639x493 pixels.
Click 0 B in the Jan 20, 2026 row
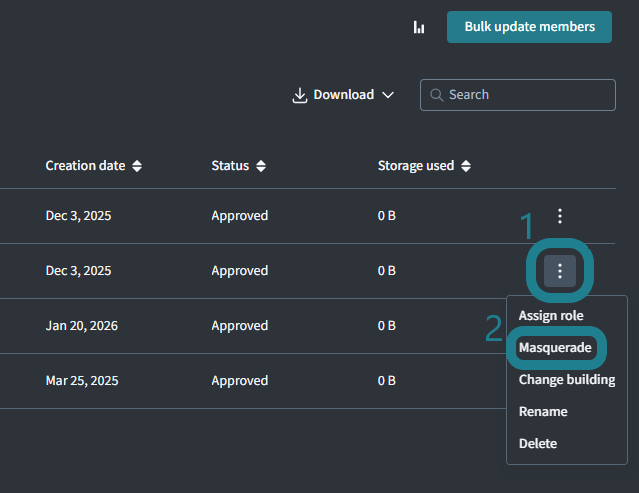point(387,326)
